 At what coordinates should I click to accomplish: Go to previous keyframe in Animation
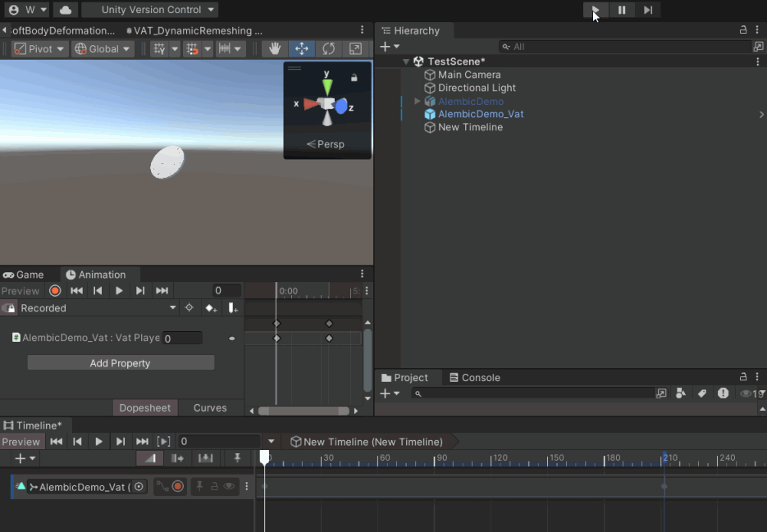point(98,291)
